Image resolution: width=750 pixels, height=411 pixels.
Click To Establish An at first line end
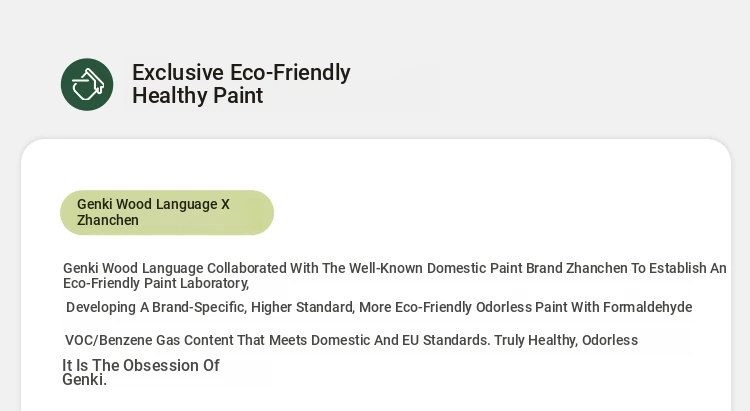(678, 268)
